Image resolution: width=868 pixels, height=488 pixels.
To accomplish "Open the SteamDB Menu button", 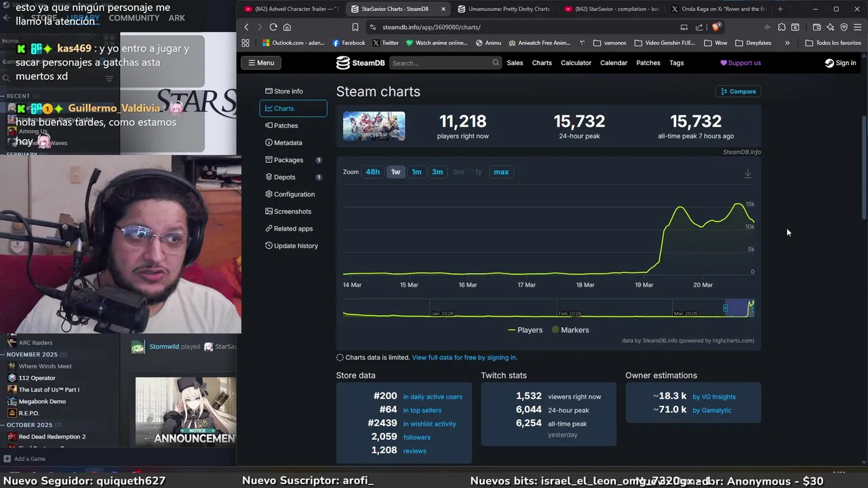I will [261, 63].
